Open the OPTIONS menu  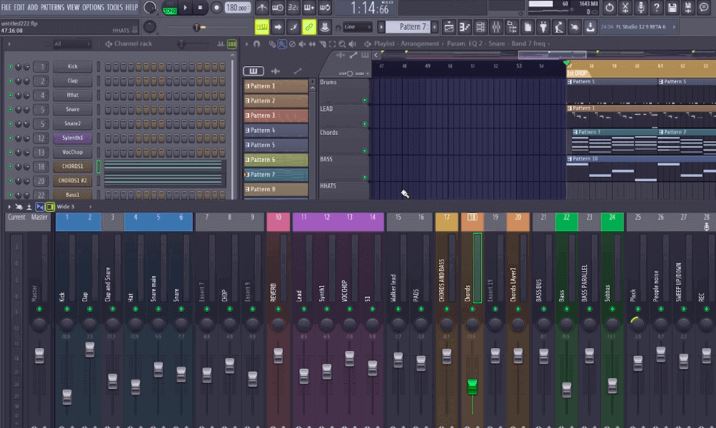tap(93, 7)
